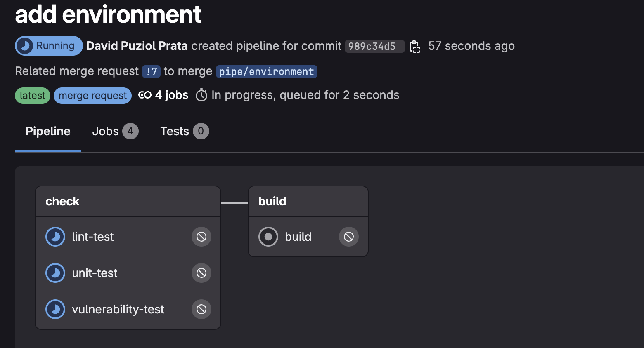Open the pipe/environment branch
This screenshot has height=348, width=644.
266,71
